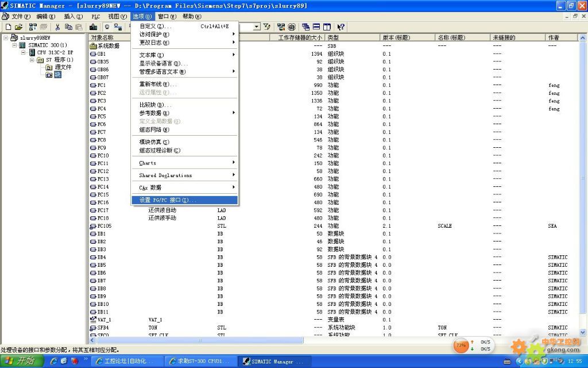Choose 组态网络 menu entry
Screen dimensions: 588x368
(x=184, y=130)
